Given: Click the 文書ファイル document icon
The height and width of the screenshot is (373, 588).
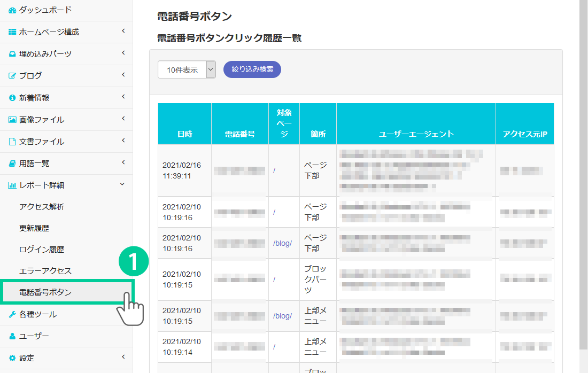Looking at the screenshot, I should tap(12, 142).
